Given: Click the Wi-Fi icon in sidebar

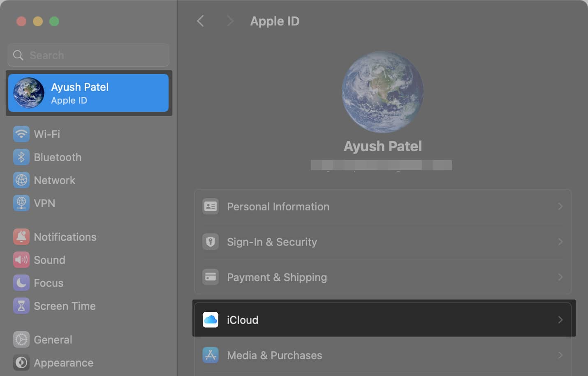Looking at the screenshot, I should [x=21, y=134].
